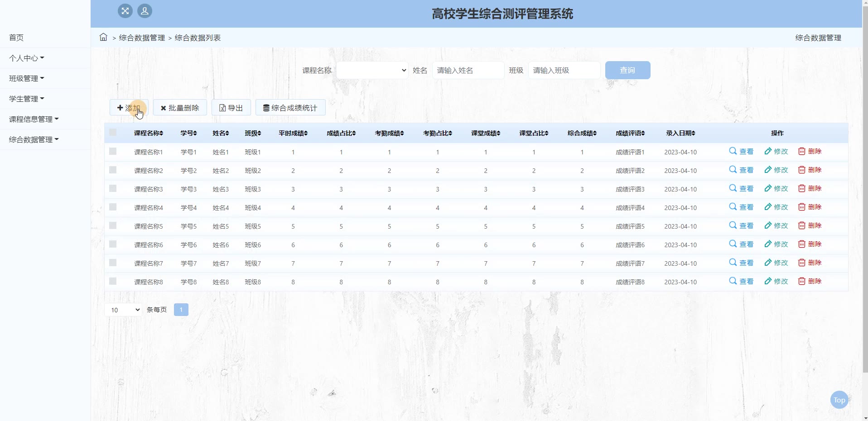Open 首页 in the sidebar
Viewport: 868px width, 421px height.
point(16,38)
